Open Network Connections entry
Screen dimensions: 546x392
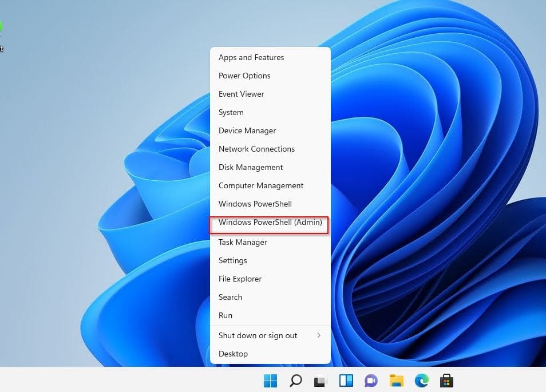point(256,149)
